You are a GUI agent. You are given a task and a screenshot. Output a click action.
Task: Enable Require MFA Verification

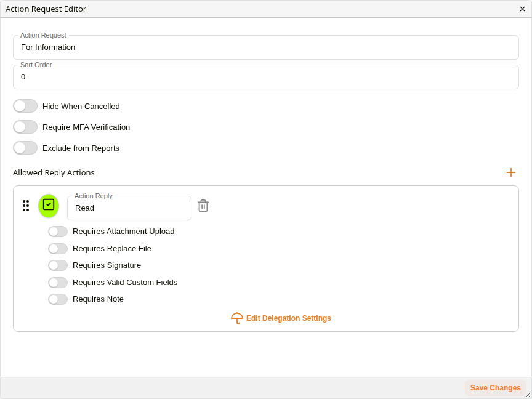[x=25, y=127]
